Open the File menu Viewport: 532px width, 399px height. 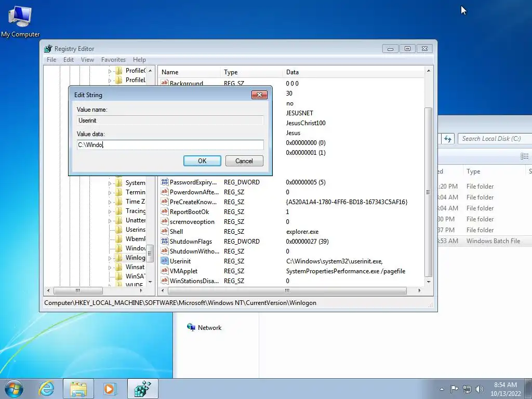point(51,59)
